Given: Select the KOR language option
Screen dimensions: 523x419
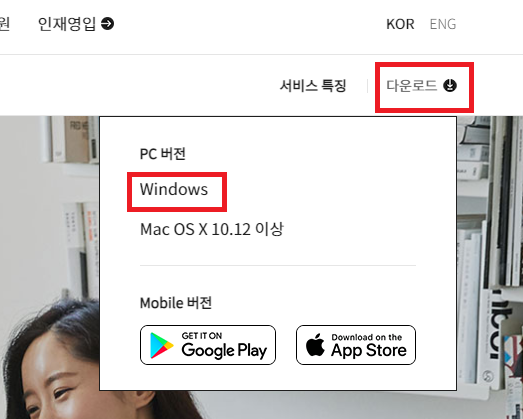Looking at the screenshot, I should (400, 24).
